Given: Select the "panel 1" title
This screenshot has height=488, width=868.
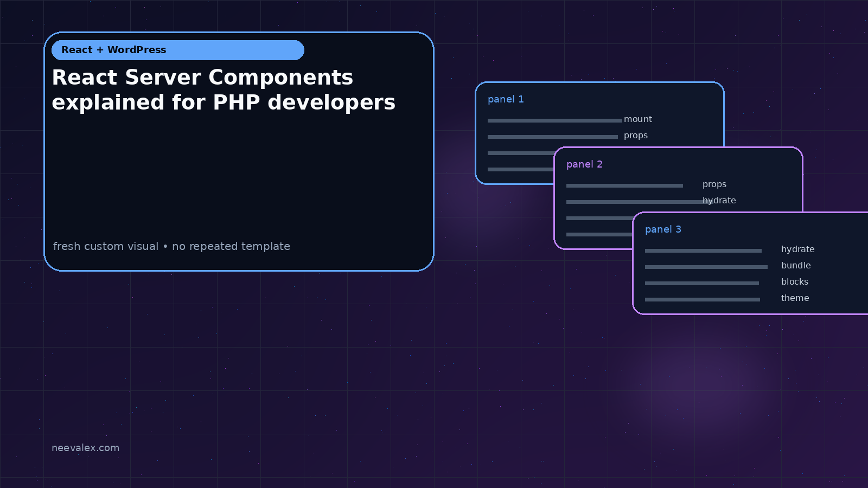Looking at the screenshot, I should (x=506, y=99).
